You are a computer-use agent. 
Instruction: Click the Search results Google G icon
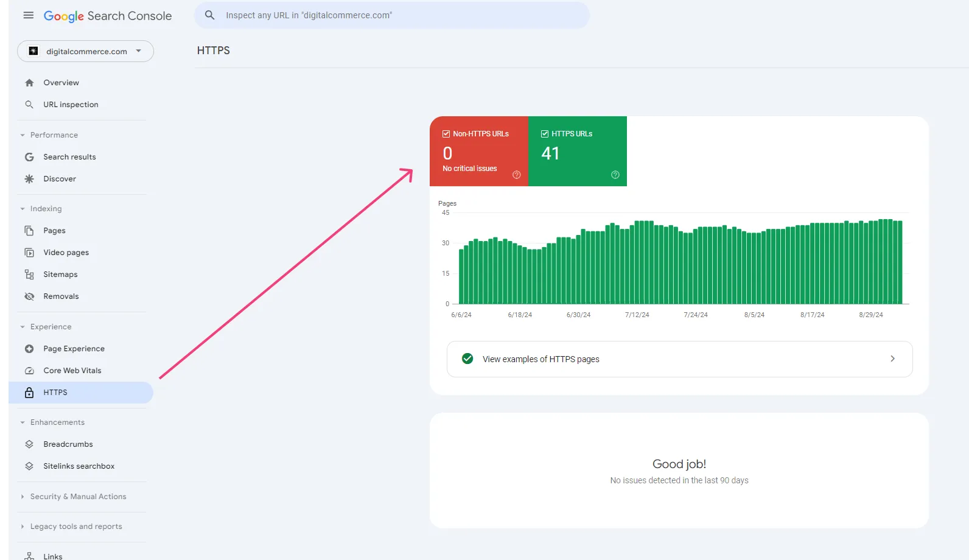pos(29,157)
